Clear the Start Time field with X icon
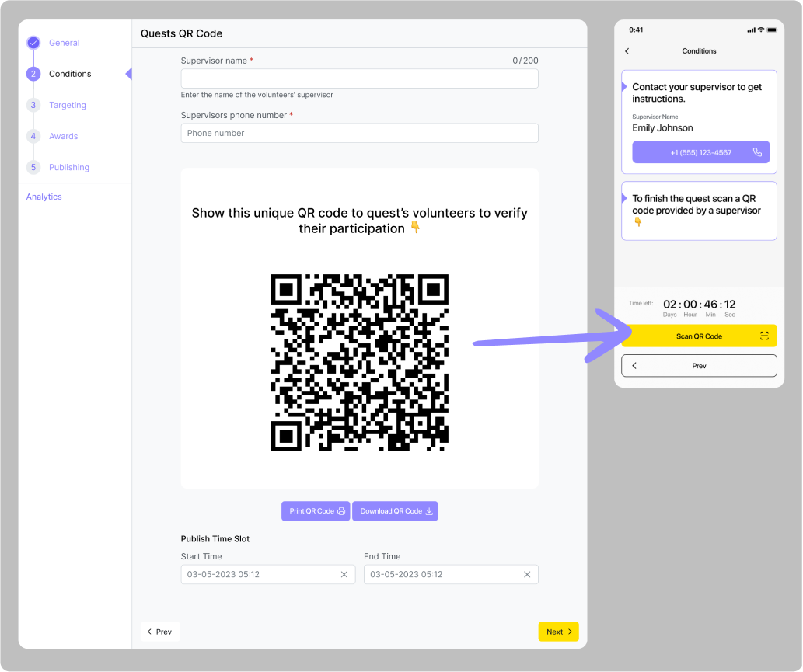 coord(344,574)
